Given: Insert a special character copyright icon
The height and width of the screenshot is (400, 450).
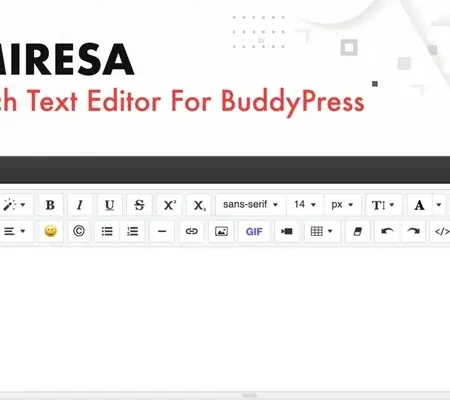Looking at the screenshot, I should click(x=79, y=231).
